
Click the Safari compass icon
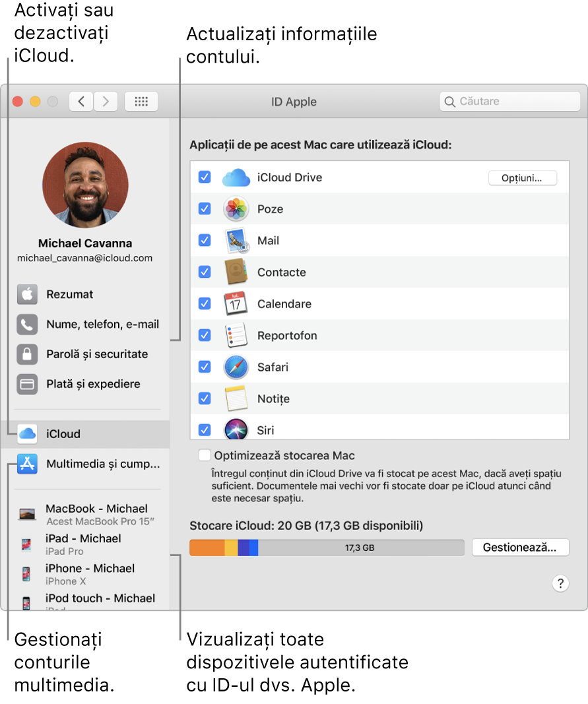[x=236, y=367]
